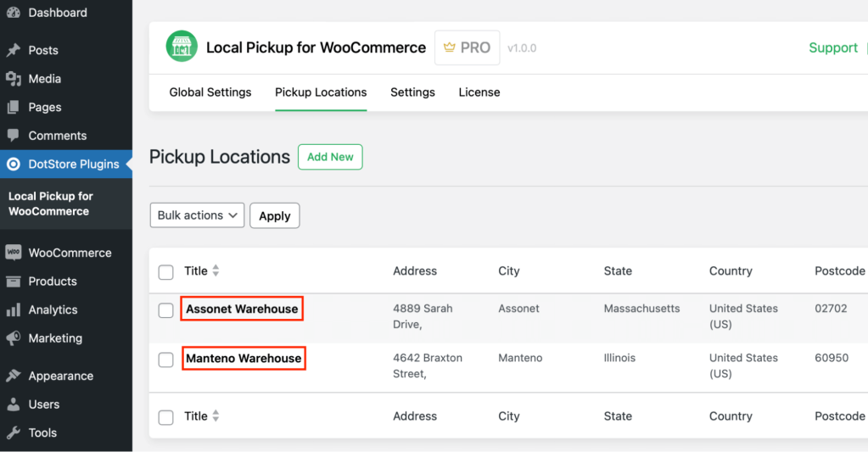Check the Assonet Warehouse row checkbox

coord(166,310)
